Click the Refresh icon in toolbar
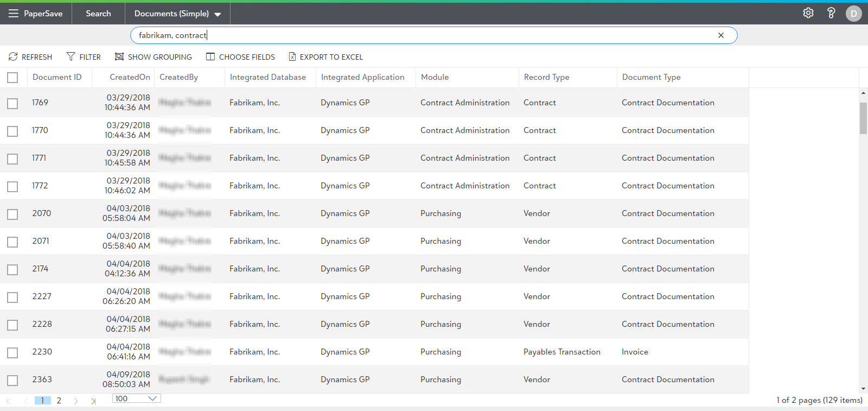Image resolution: width=868 pixels, height=411 pixels. click(13, 56)
